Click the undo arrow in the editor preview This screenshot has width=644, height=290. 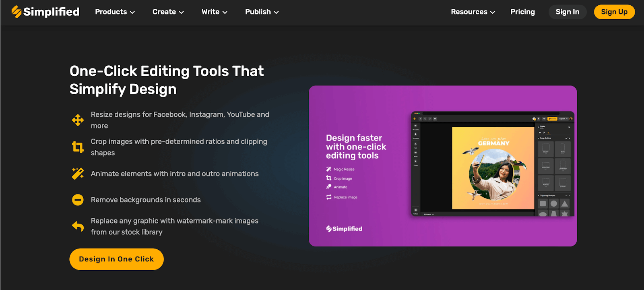tap(425, 119)
